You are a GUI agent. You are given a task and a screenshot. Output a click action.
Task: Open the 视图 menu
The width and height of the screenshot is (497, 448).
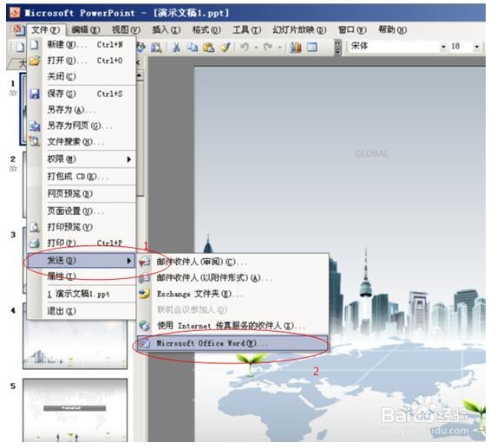[126, 30]
